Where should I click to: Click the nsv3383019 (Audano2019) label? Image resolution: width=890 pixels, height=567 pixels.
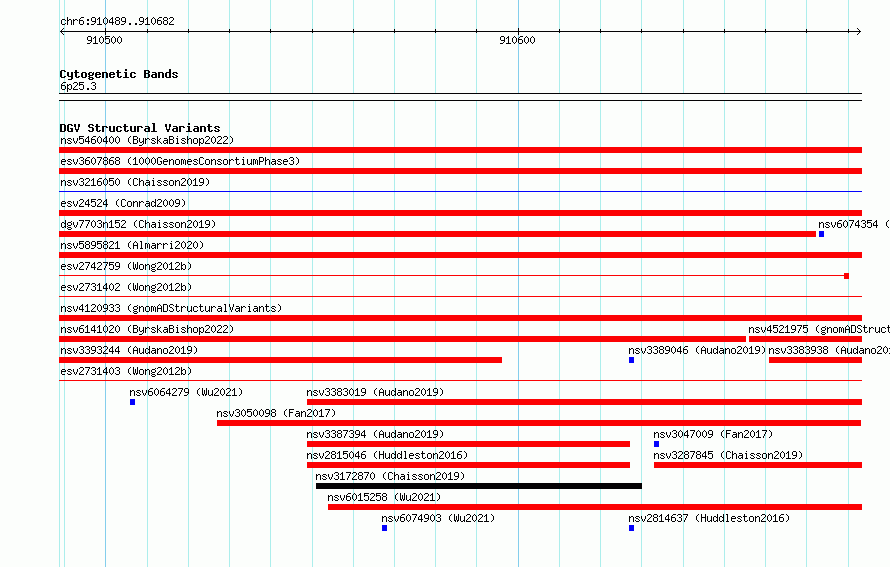[x=375, y=392]
